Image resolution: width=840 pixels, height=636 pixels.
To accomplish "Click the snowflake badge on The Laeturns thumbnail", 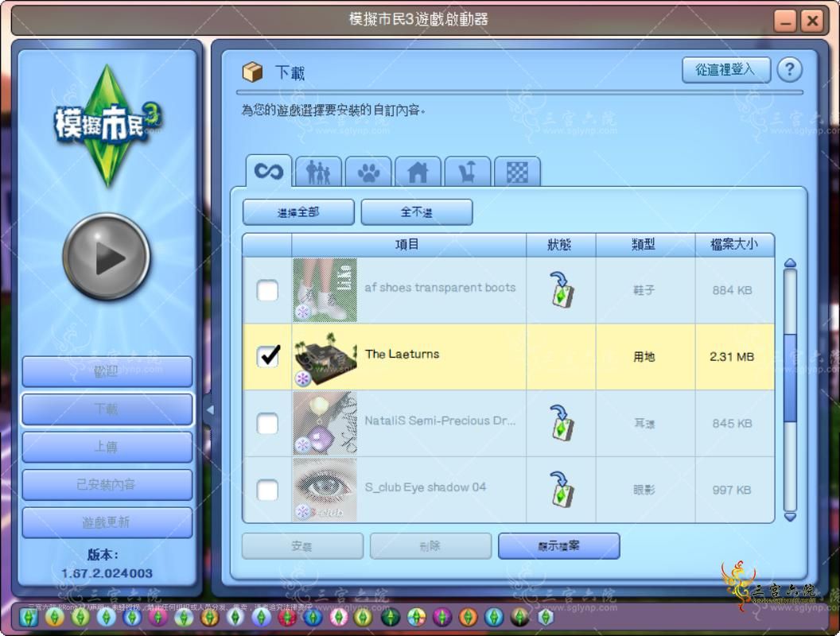I will coord(303,378).
